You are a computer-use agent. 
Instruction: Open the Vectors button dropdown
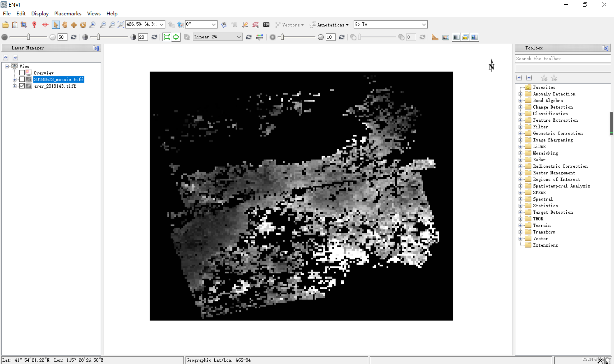(x=302, y=25)
